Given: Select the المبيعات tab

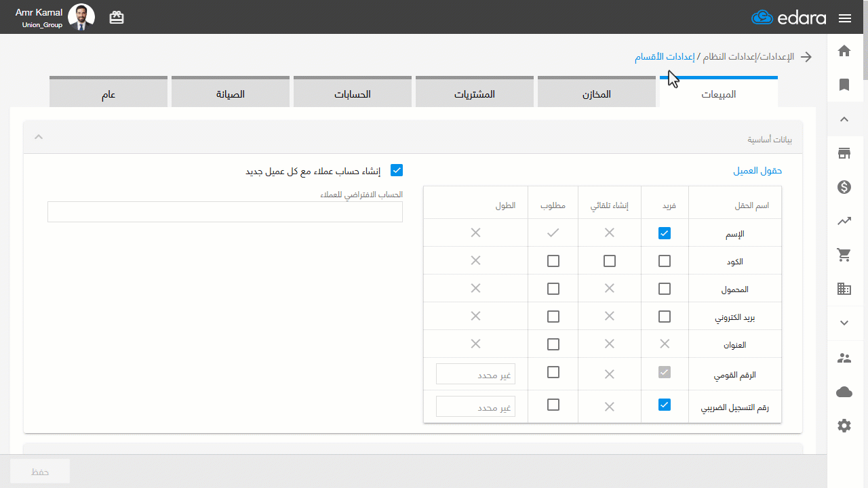Looking at the screenshot, I should [x=718, y=92].
